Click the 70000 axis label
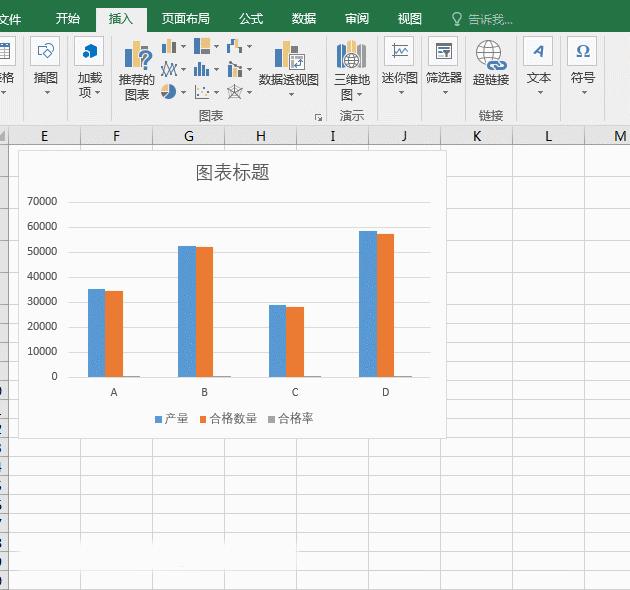The image size is (630, 590). point(42,201)
